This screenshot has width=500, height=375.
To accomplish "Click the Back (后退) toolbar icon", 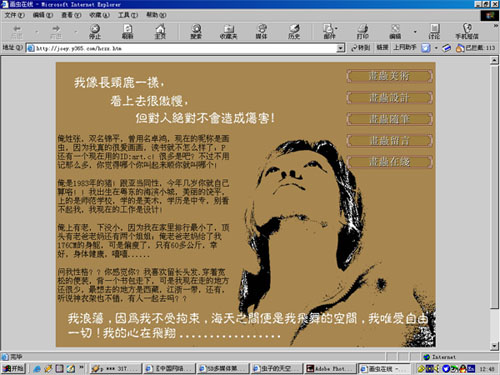I will click(16, 32).
